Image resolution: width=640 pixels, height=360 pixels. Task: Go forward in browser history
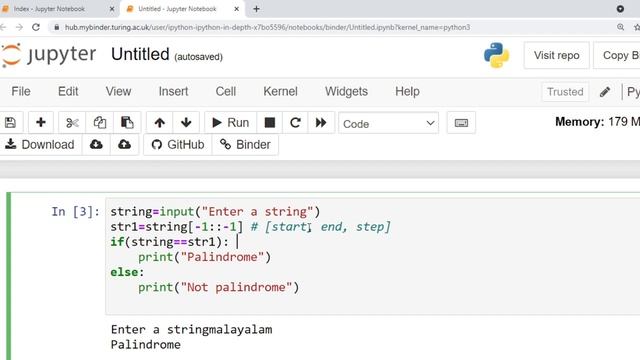tap(19, 27)
